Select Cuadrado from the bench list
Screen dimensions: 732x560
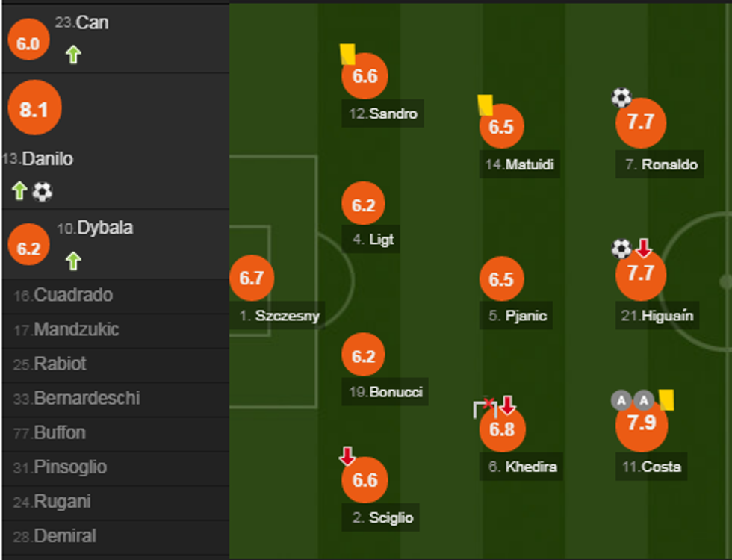(x=73, y=296)
